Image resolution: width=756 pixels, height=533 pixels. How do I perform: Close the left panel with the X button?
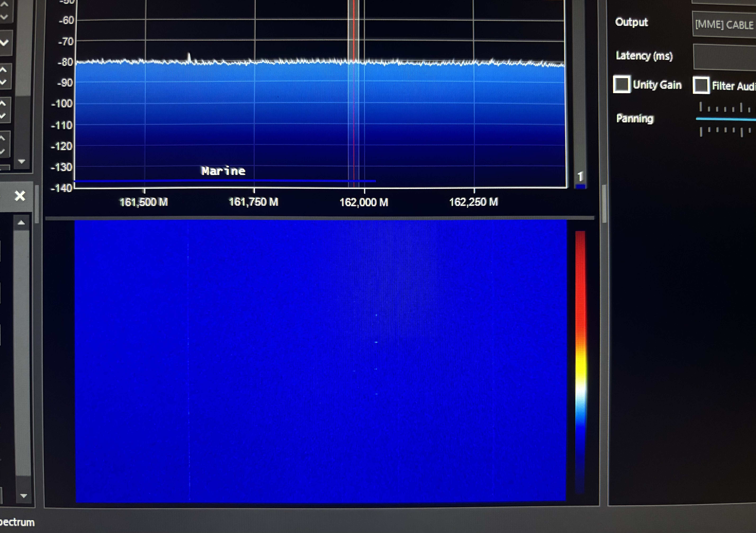pyautogui.click(x=20, y=196)
